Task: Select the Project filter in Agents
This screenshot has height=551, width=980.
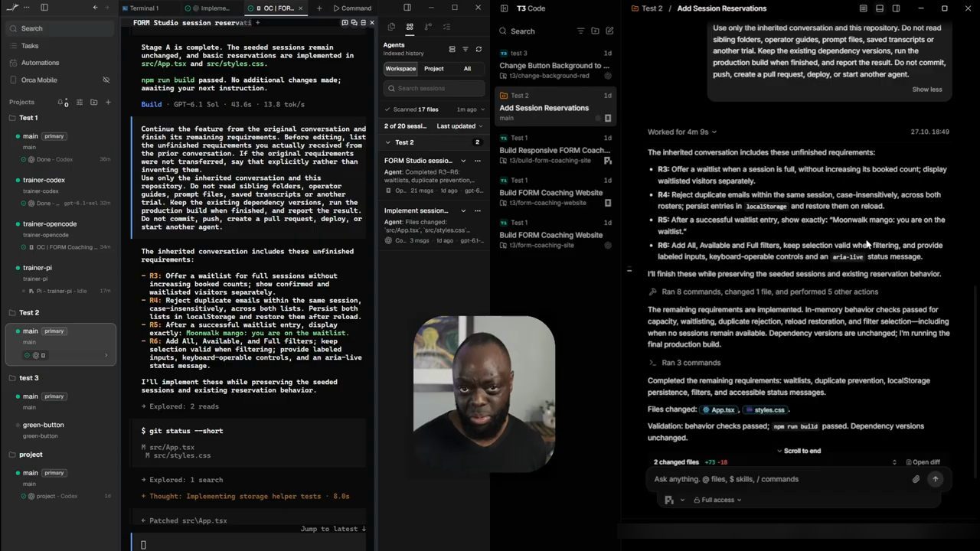Action: coord(434,69)
